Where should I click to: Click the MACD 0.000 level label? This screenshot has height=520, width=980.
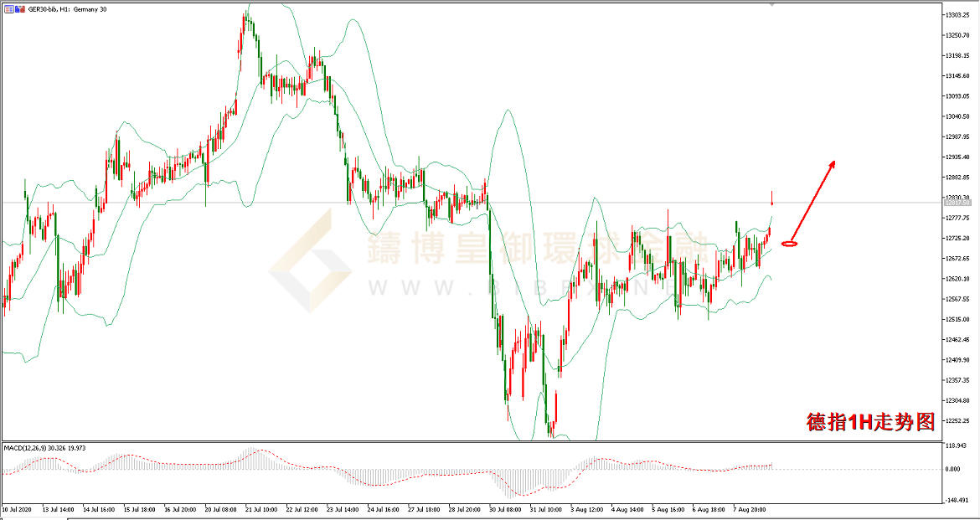point(953,468)
